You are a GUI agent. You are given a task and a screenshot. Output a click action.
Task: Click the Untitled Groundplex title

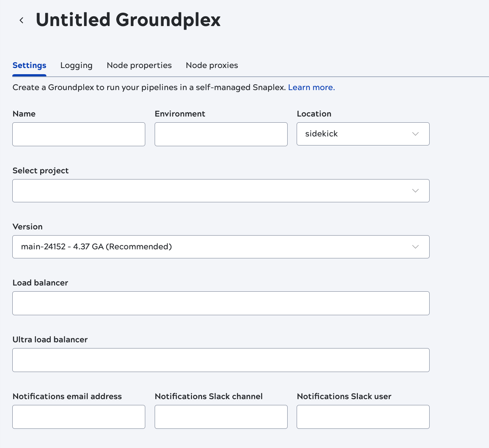click(128, 20)
